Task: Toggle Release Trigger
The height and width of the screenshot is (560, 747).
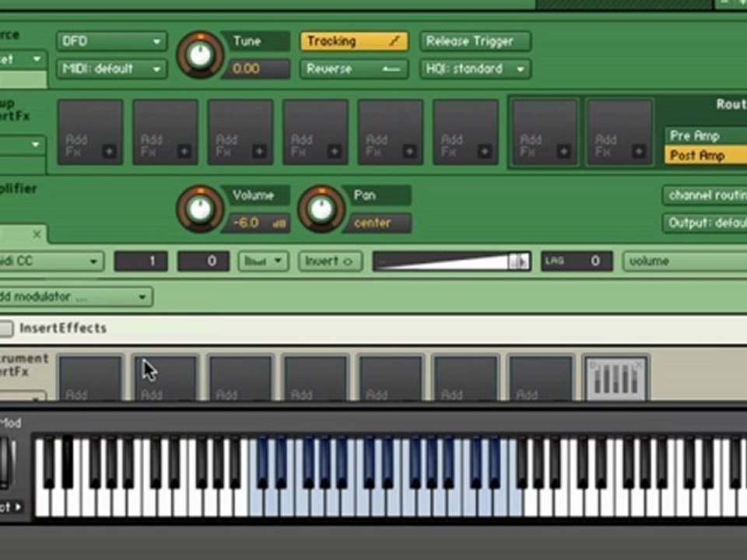Action: (x=475, y=41)
